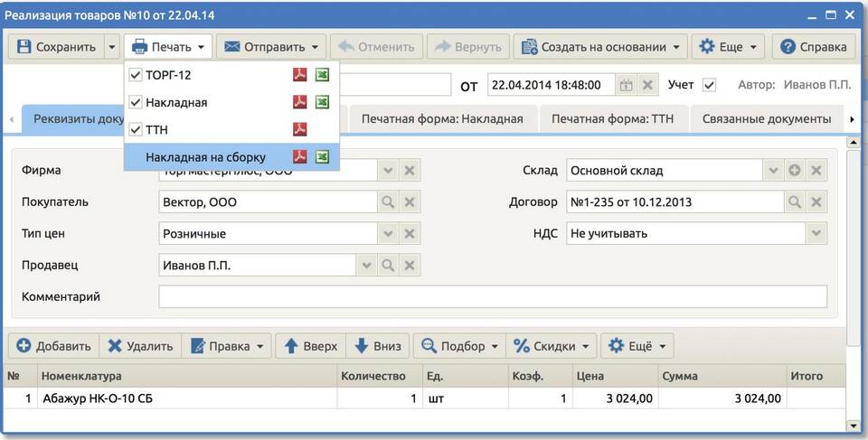
Task: Switch to Печатная форма: ТТН tab
Action: coord(612,118)
